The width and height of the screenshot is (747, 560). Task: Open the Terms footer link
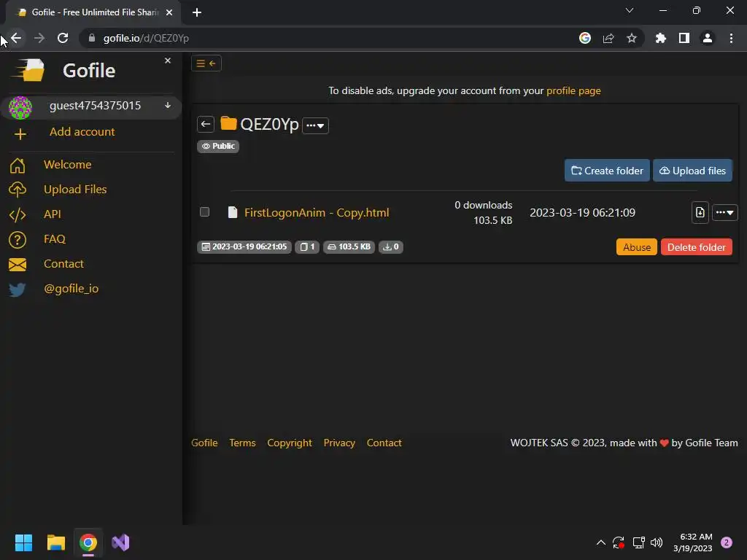click(x=242, y=443)
